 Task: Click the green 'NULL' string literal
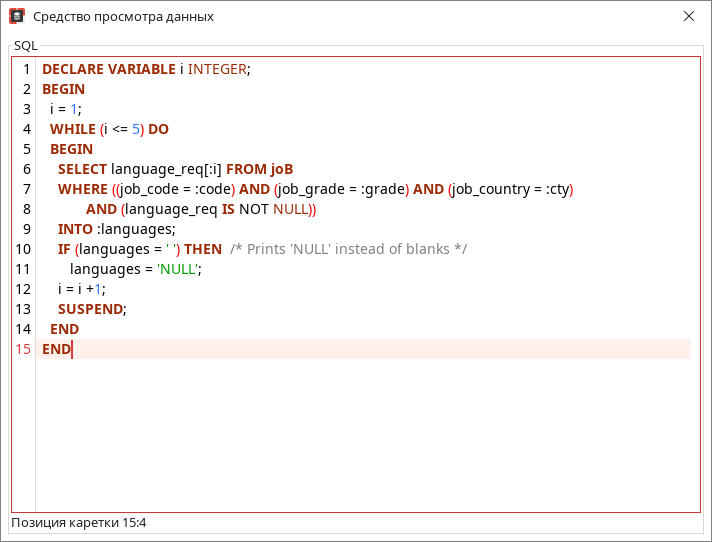177,269
